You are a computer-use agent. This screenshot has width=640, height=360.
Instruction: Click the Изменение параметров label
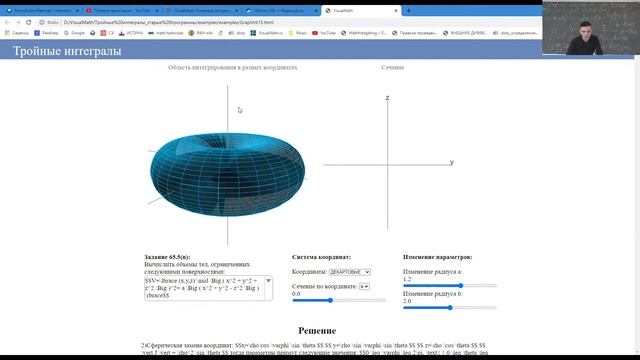[438, 257]
